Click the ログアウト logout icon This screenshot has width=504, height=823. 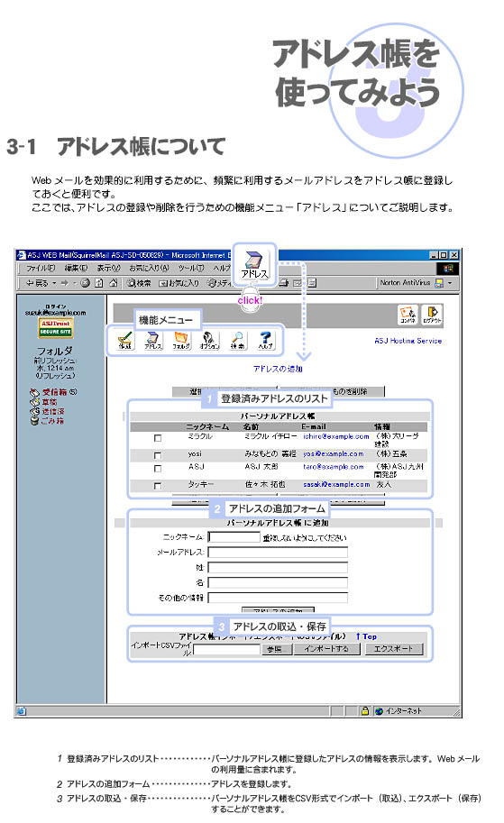[432, 314]
